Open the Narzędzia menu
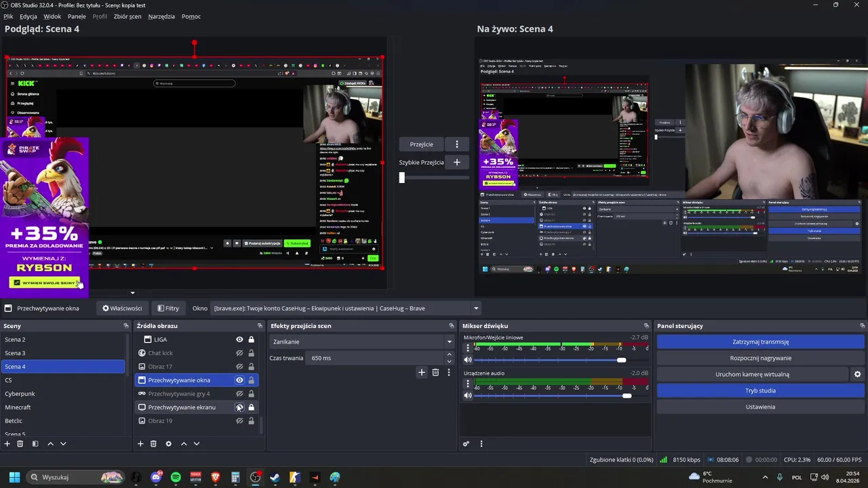Screen dimensions: 868x488 (161, 16)
